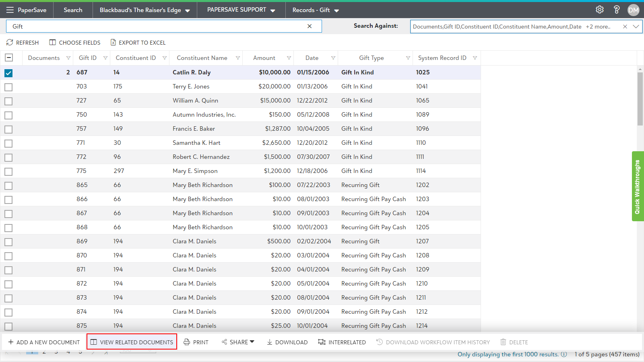This screenshot has width=644, height=362.
Task: Click the filter icon on Amount column
Action: click(289, 58)
